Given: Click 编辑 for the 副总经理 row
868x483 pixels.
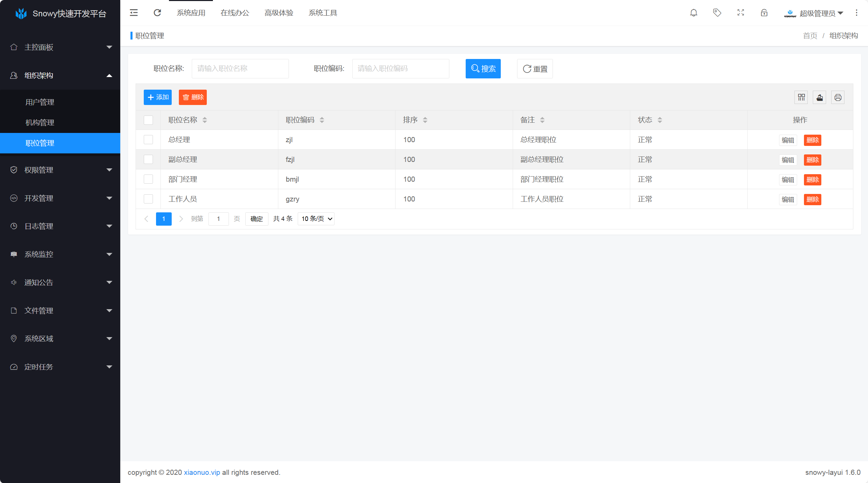Looking at the screenshot, I should click(x=788, y=160).
